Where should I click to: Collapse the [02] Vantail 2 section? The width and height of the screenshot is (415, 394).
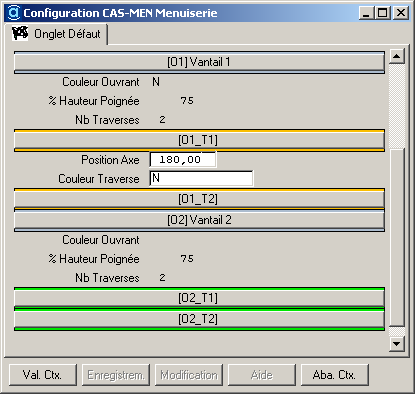(x=199, y=220)
